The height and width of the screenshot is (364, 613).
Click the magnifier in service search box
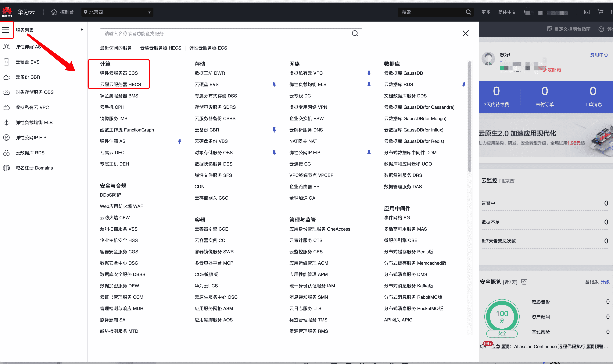(355, 34)
